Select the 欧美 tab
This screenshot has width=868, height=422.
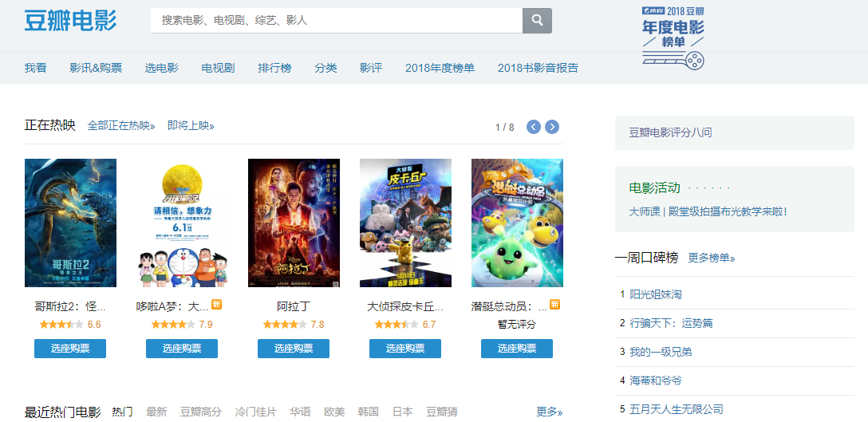point(334,412)
